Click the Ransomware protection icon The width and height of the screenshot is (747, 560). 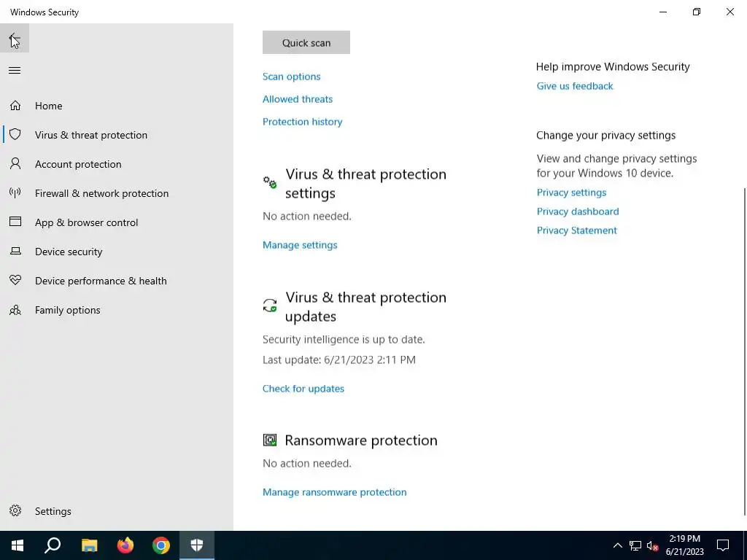[x=270, y=440]
